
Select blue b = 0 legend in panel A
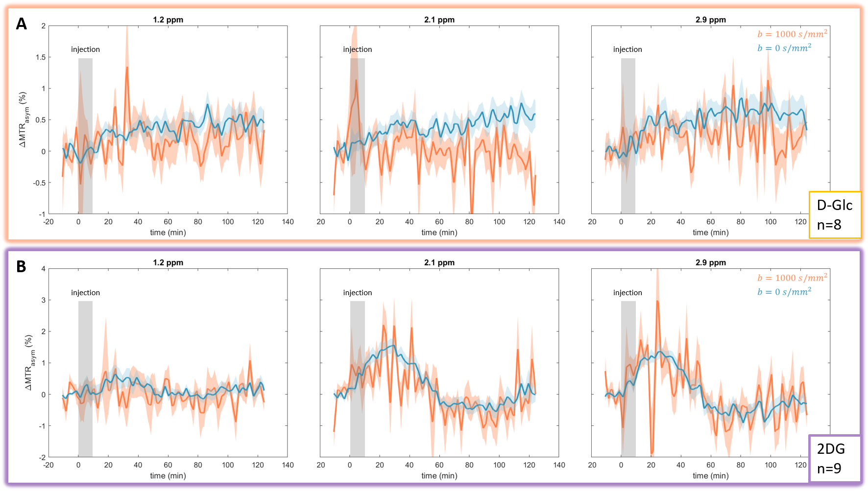click(x=784, y=48)
